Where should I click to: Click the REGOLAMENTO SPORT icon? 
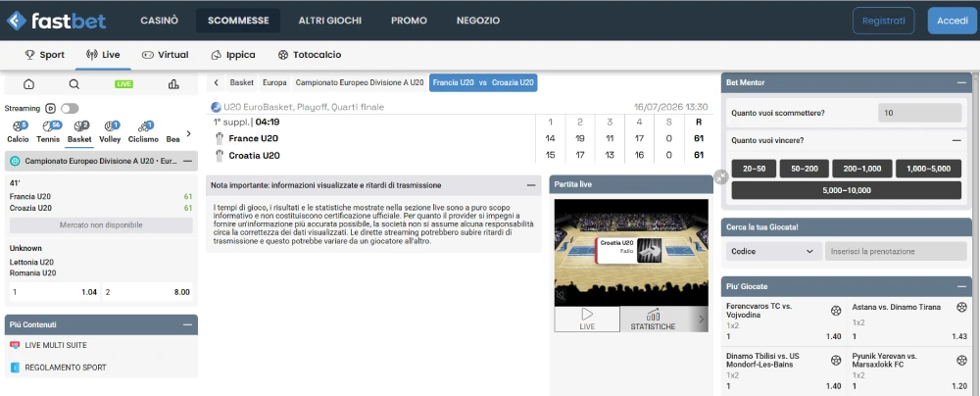(15, 368)
